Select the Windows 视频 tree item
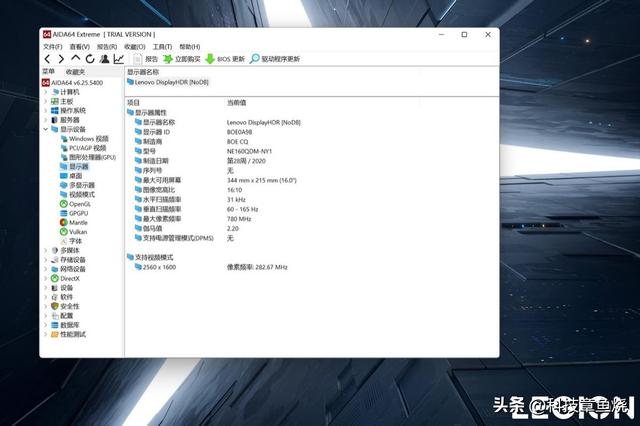 click(x=84, y=139)
